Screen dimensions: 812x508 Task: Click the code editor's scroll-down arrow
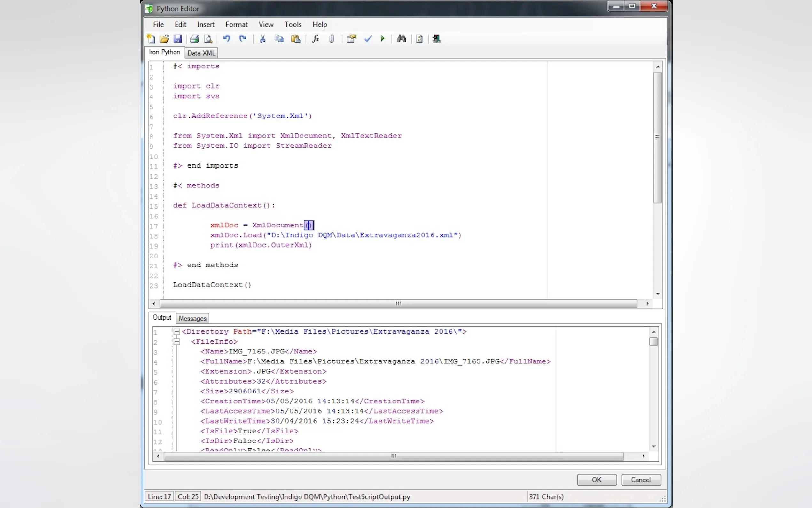[x=658, y=294]
